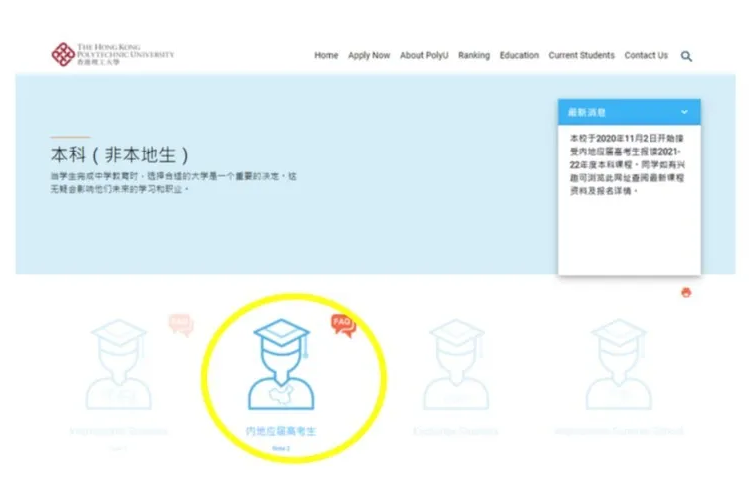Open the Education menu item

coord(519,56)
